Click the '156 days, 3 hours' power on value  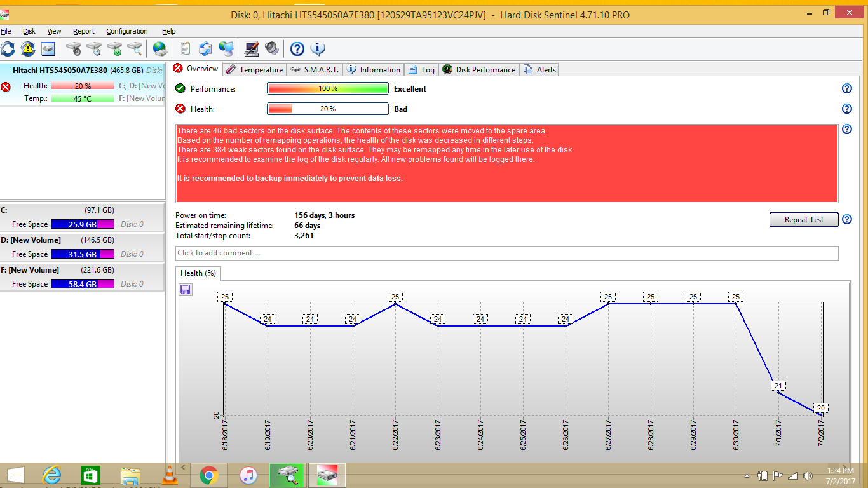click(x=325, y=215)
